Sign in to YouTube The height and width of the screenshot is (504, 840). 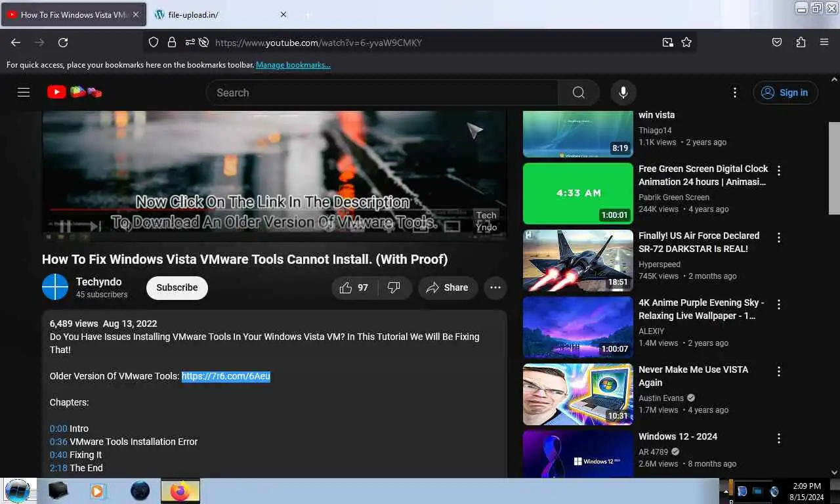[786, 93]
